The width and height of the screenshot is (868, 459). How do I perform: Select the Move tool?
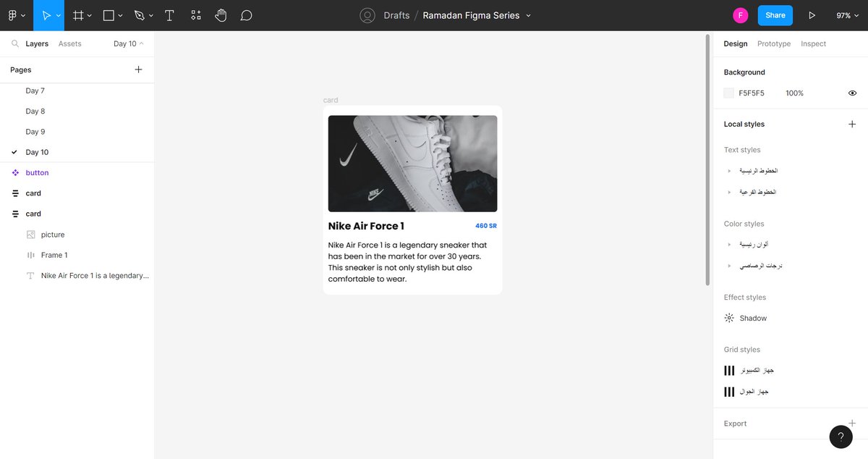46,15
